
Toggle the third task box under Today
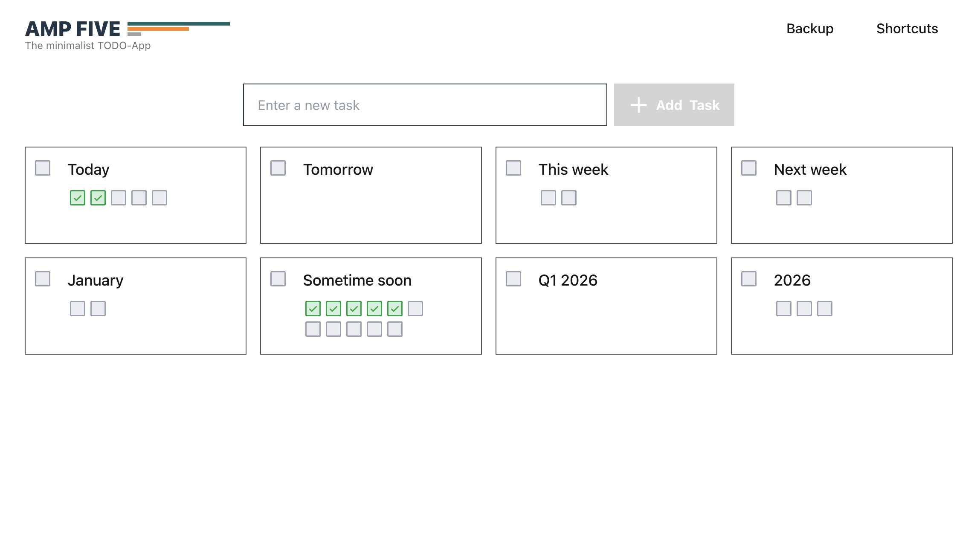pyautogui.click(x=119, y=198)
